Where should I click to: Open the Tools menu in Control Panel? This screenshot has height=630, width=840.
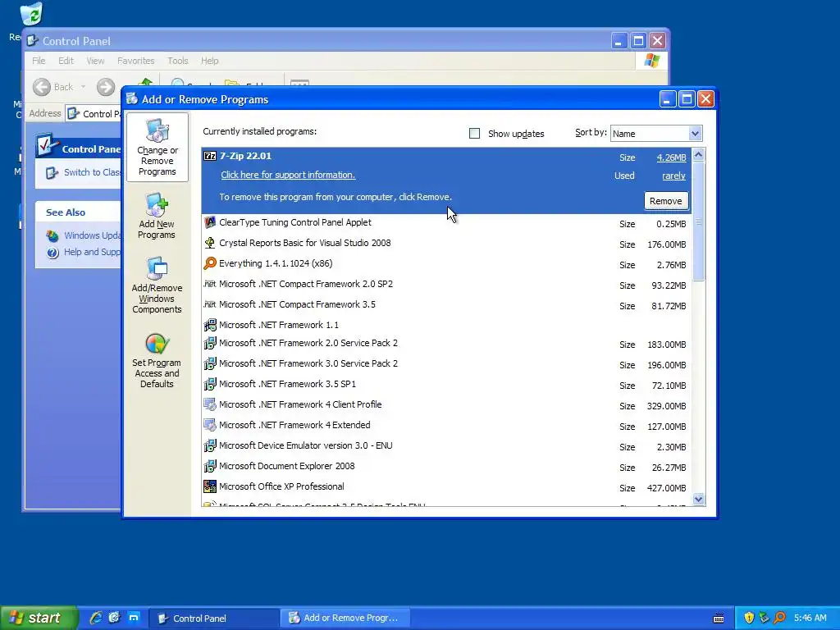tap(177, 61)
